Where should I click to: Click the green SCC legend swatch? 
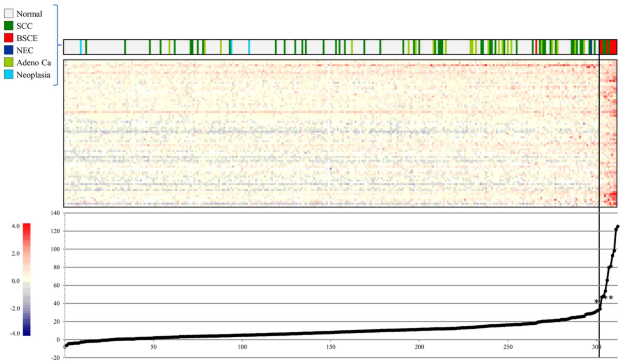click(9, 26)
